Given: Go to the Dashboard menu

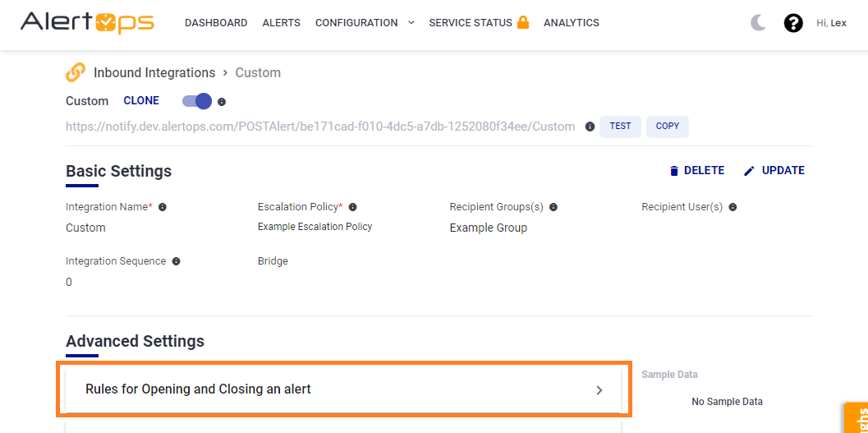Looking at the screenshot, I should (x=216, y=23).
